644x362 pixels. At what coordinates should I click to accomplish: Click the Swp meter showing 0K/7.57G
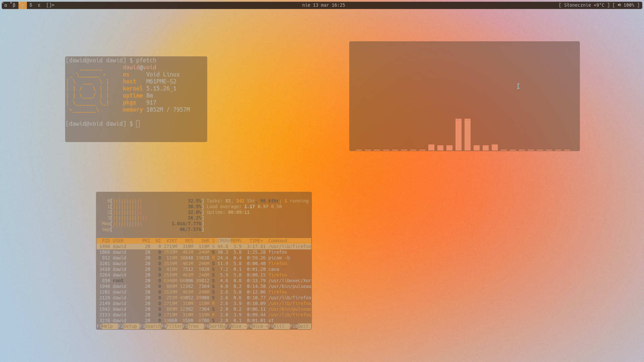153,229
